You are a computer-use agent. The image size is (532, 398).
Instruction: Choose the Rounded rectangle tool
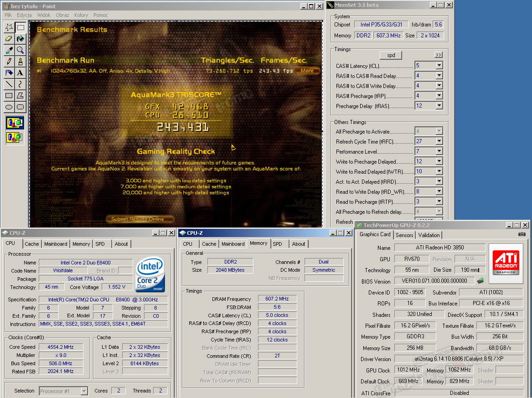21,107
